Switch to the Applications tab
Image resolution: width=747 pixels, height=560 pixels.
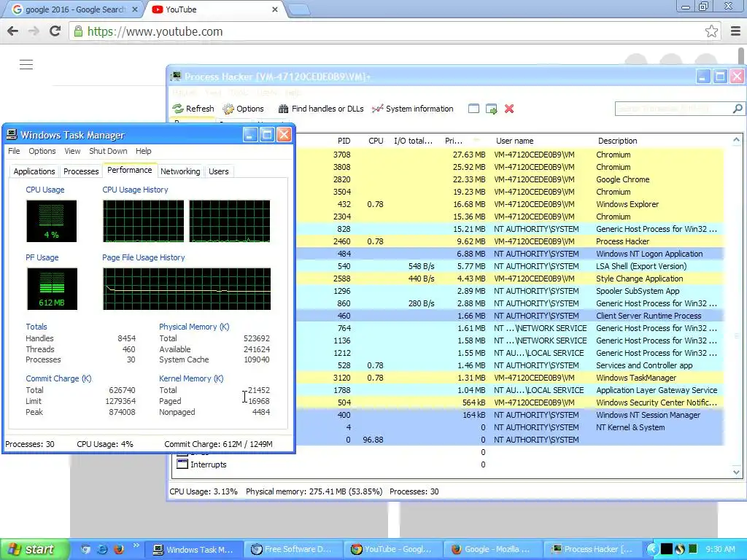tap(34, 171)
